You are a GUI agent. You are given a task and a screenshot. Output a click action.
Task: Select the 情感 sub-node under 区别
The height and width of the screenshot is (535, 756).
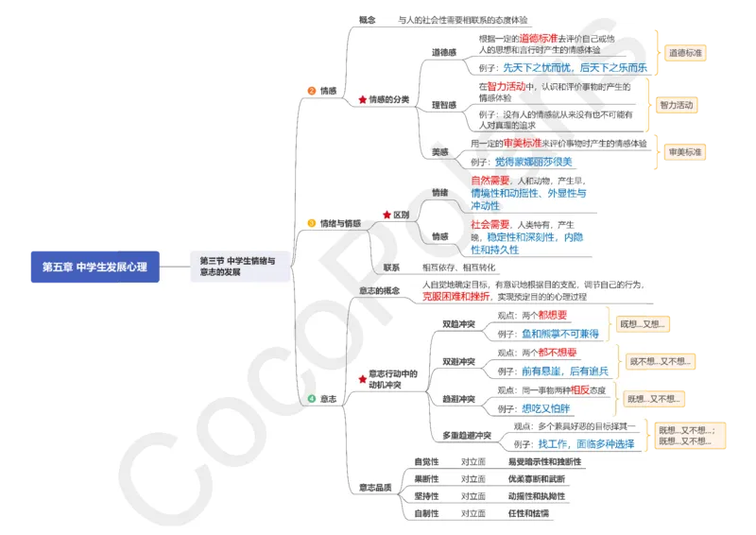[x=439, y=236]
